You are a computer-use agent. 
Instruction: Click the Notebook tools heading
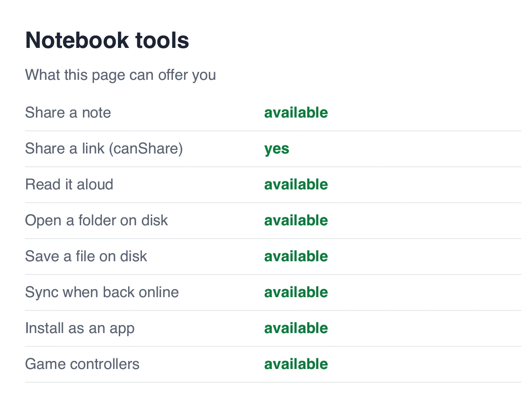tap(107, 40)
